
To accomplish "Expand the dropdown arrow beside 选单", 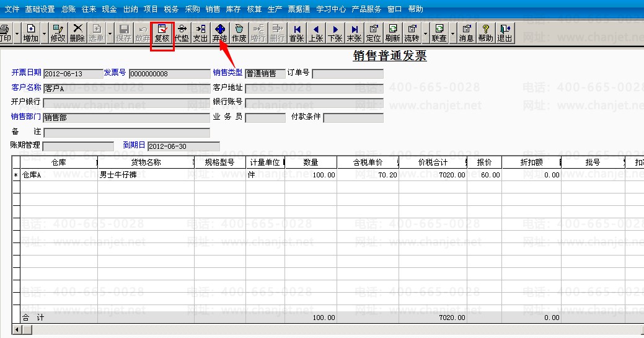I will coord(110,33).
